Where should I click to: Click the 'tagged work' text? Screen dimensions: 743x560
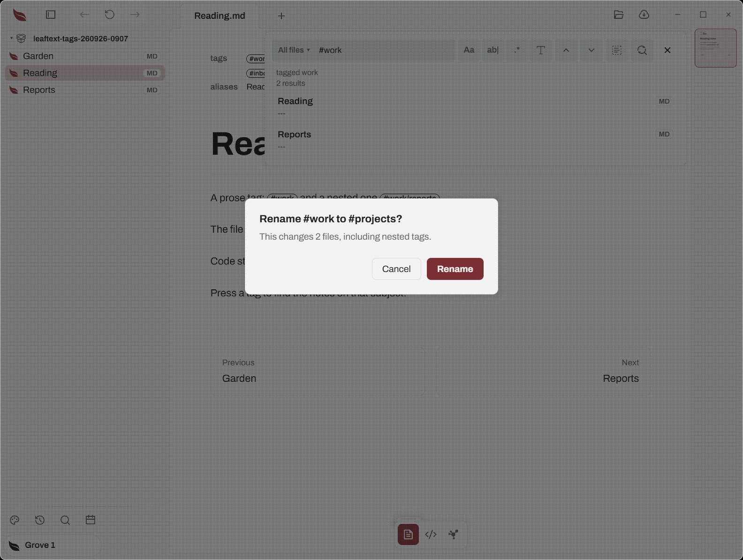click(x=297, y=72)
